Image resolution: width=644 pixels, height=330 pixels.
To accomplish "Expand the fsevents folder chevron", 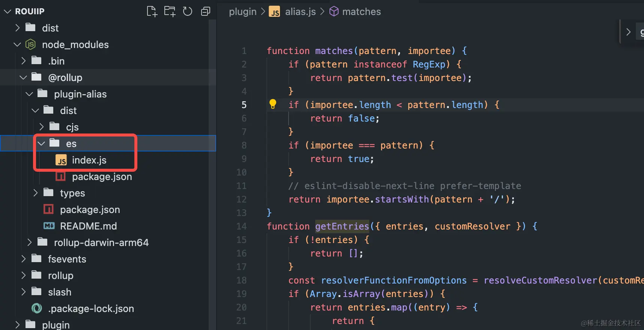I will click(23, 259).
